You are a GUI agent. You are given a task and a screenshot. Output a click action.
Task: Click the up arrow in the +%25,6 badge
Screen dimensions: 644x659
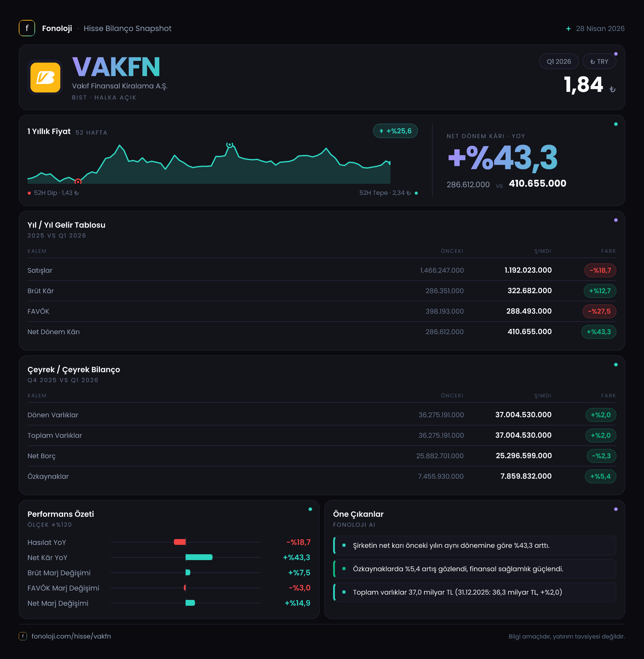[381, 131]
